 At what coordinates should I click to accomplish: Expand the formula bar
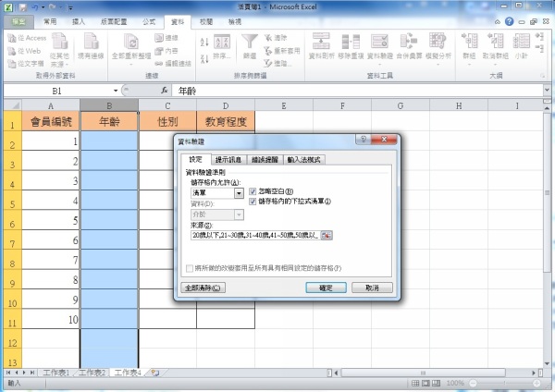(x=547, y=91)
